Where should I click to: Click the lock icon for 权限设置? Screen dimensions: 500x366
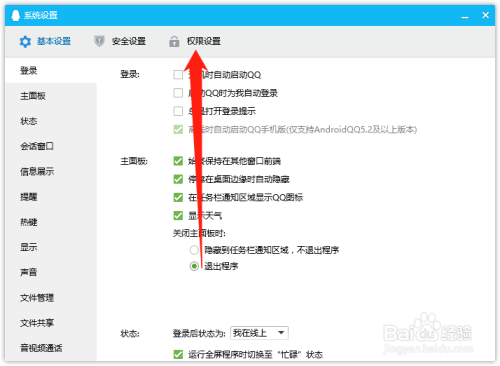pos(174,42)
